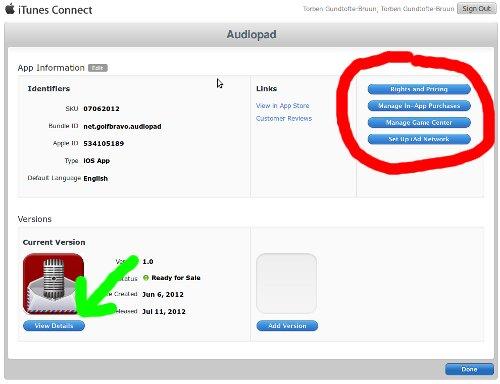Open Customer Reviews link
500x384 pixels.
tap(284, 118)
